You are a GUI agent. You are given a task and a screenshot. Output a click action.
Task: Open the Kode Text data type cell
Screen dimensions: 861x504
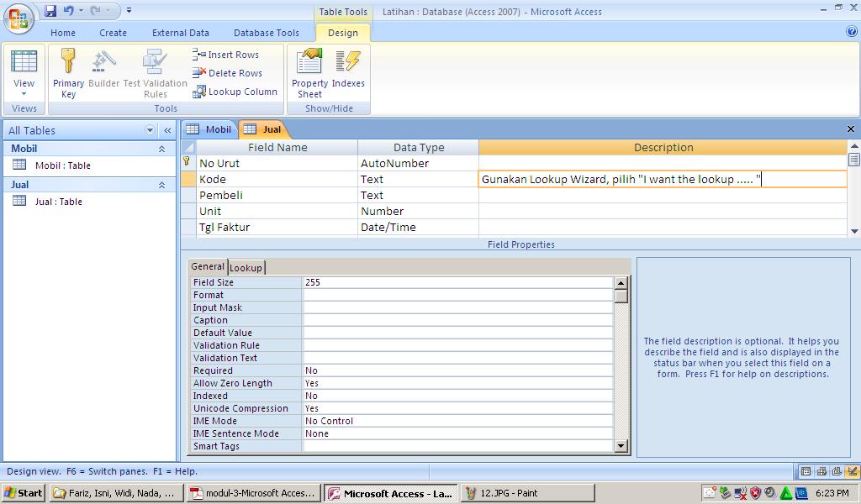(x=418, y=179)
